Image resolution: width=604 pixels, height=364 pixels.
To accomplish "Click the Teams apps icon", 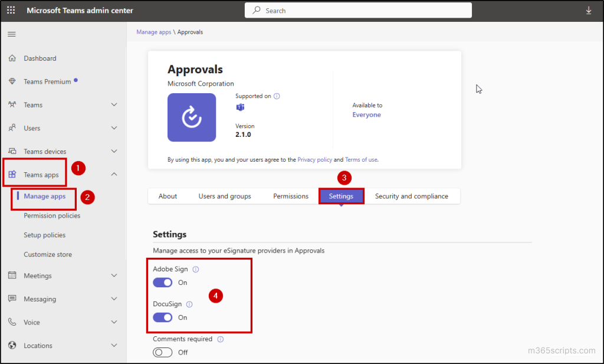I will [x=12, y=175].
